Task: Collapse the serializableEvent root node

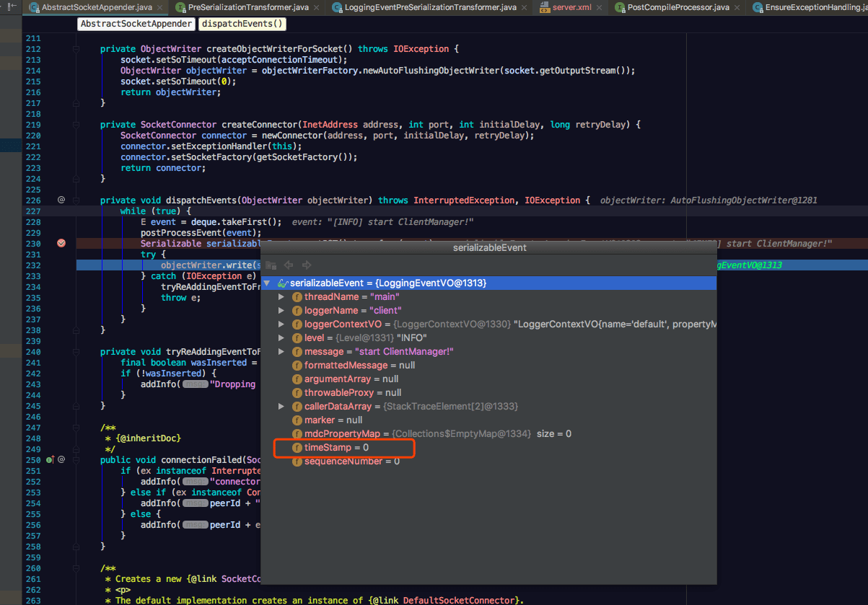Action: click(267, 283)
